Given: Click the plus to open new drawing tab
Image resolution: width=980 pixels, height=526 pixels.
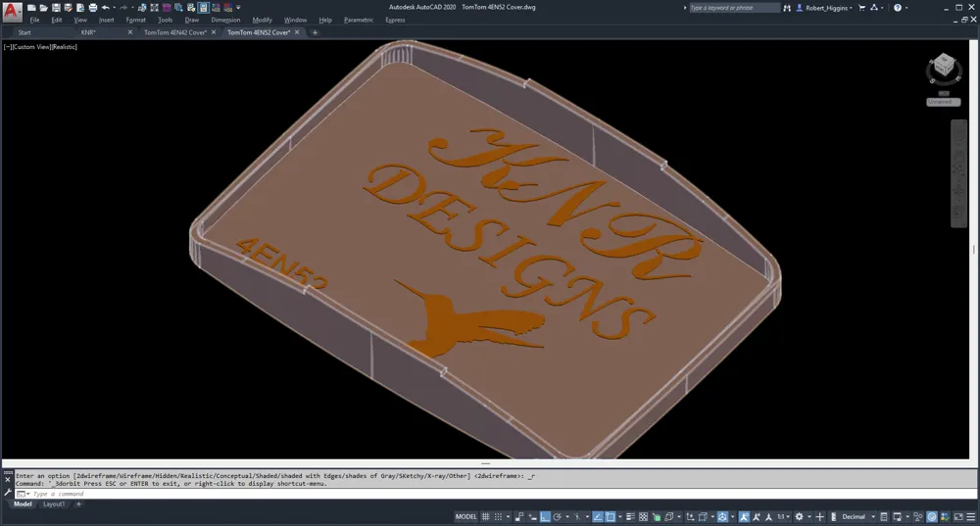Looking at the screenshot, I should [315, 32].
